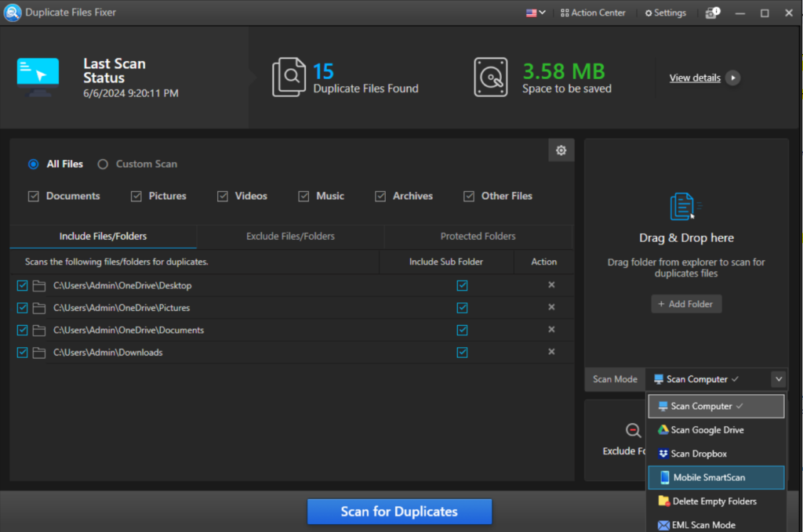
Task: Click the notification icon in title bar
Action: 711,13
